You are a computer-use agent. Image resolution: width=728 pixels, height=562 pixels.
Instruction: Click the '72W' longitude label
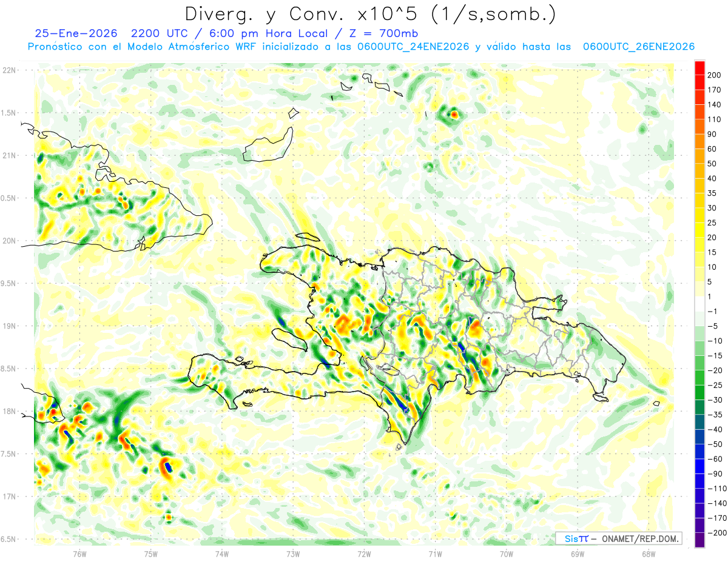pyautogui.click(x=364, y=555)
